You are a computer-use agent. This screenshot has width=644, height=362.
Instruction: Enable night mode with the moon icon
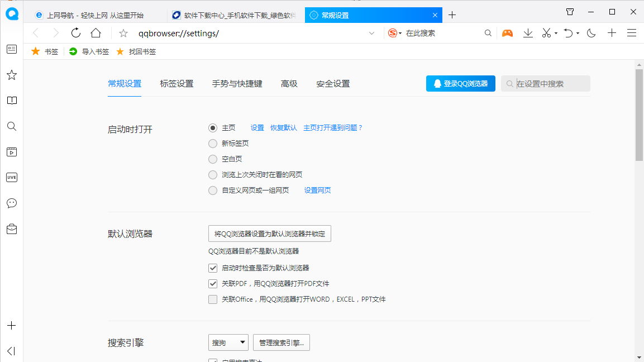click(591, 33)
